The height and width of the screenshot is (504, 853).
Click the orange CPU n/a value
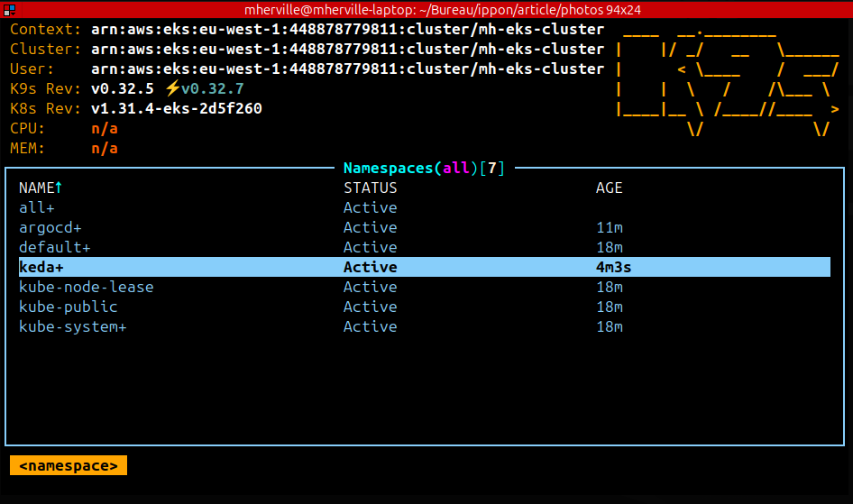tap(105, 128)
